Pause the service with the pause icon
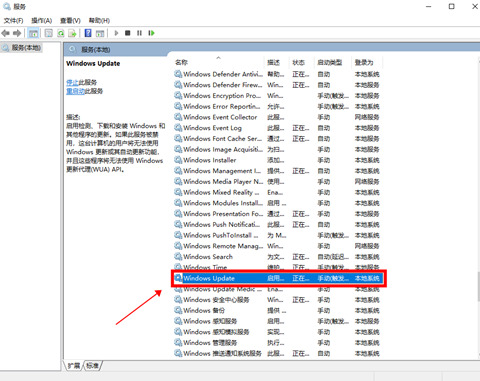 [139, 33]
